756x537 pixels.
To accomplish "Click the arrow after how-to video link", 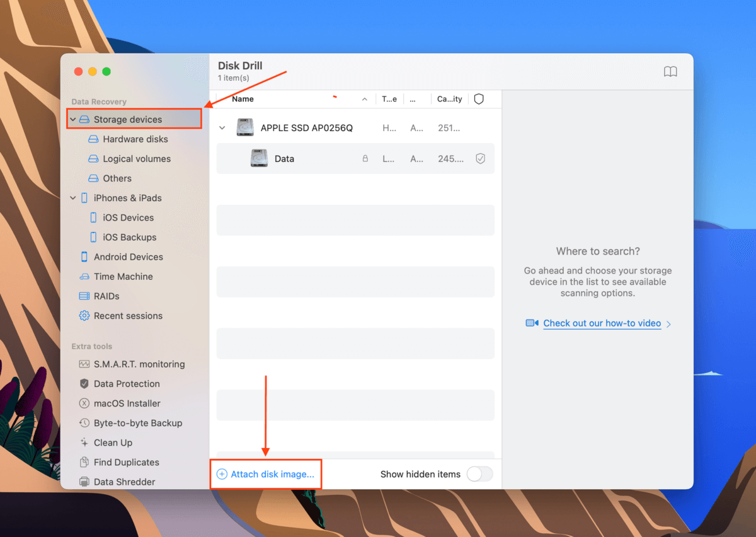I will click(668, 324).
